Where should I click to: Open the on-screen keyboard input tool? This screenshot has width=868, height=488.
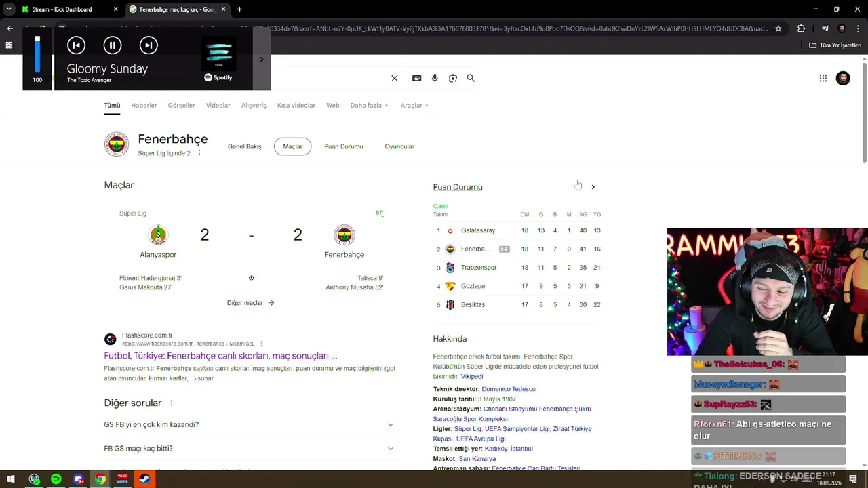(417, 78)
